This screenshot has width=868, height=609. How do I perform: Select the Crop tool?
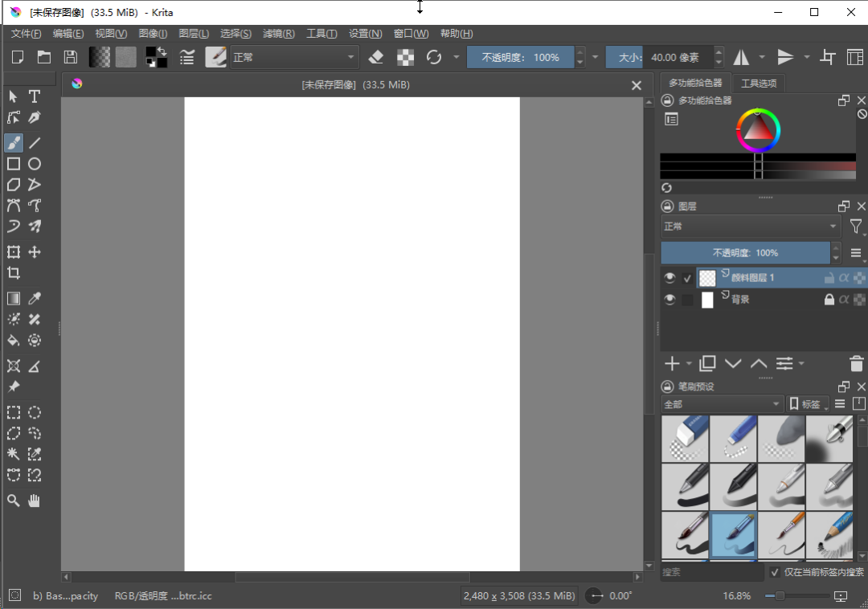[x=14, y=273]
